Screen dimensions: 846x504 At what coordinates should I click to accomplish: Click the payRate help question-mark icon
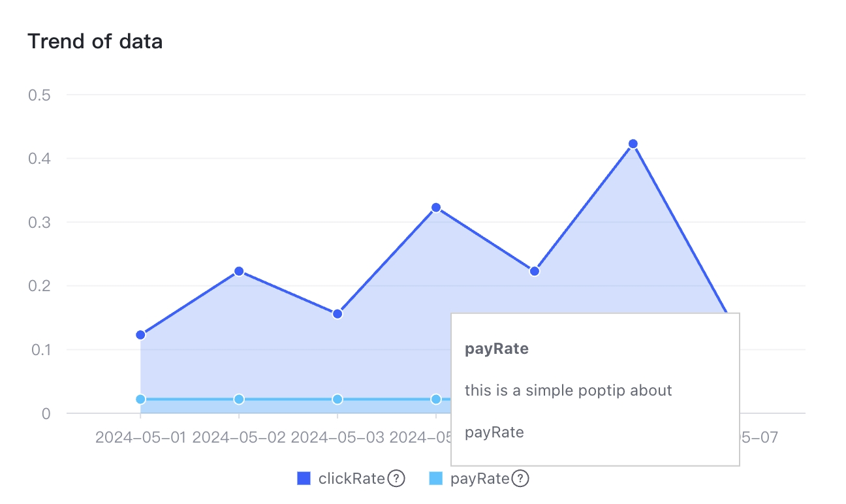[520, 479]
